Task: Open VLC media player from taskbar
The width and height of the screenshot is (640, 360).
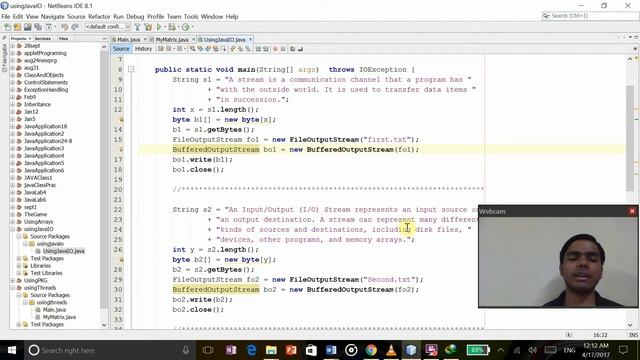Action: click(x=391, y=350)
